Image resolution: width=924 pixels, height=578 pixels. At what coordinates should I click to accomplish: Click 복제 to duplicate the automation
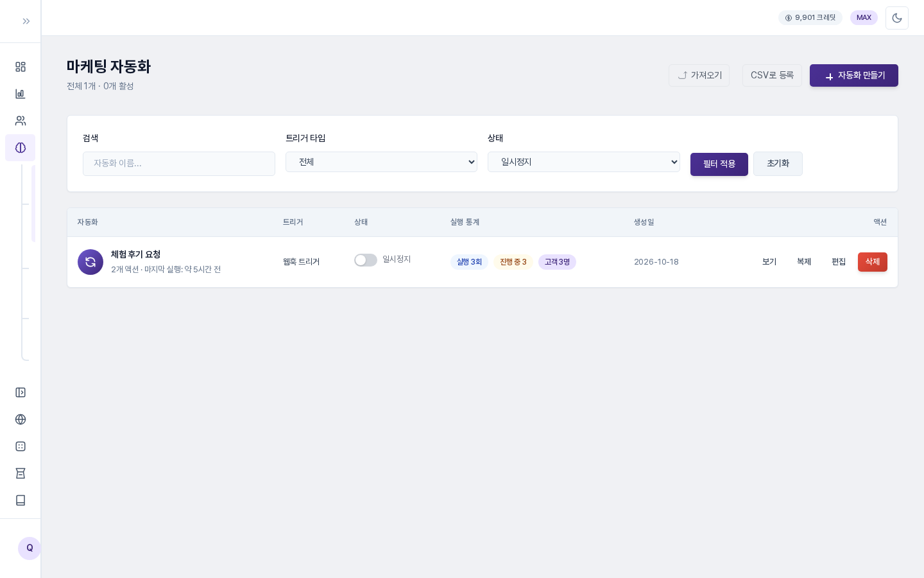tap(804, 262)
